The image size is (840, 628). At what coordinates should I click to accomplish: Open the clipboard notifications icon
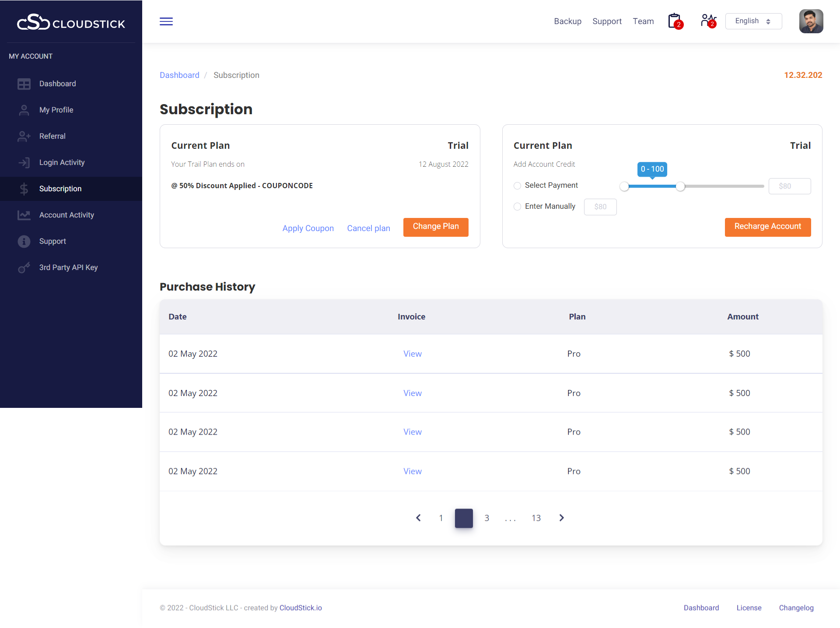point(675,21)
